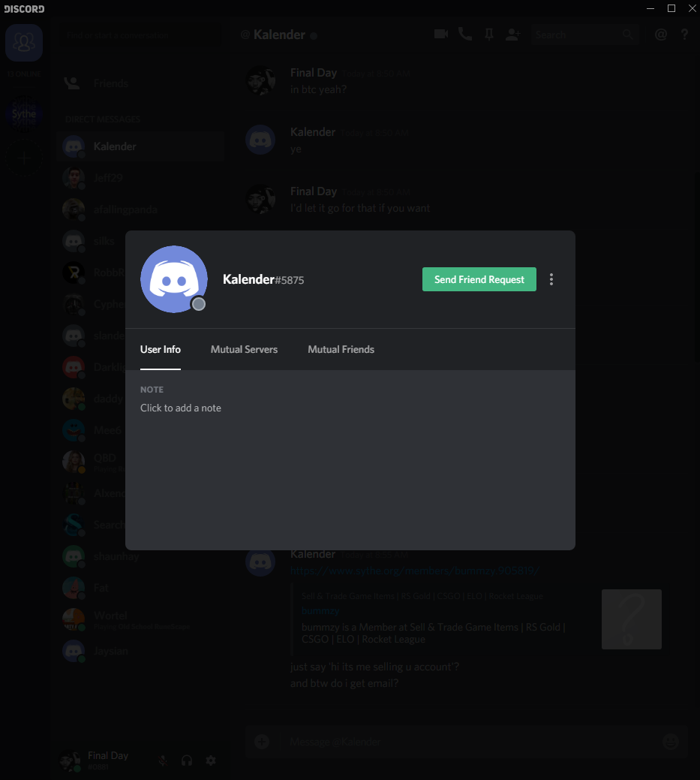Open the help question mark icon

pyautogui.click(x=684, y=35)
